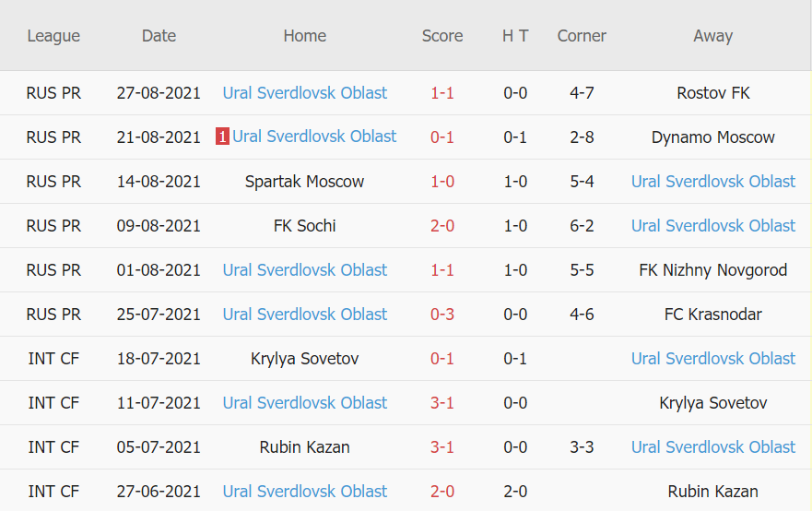This screenshot has width=812, height=511.
Task: Open Rubin Kazan home team on 05-07-2021
Action: 305,447
